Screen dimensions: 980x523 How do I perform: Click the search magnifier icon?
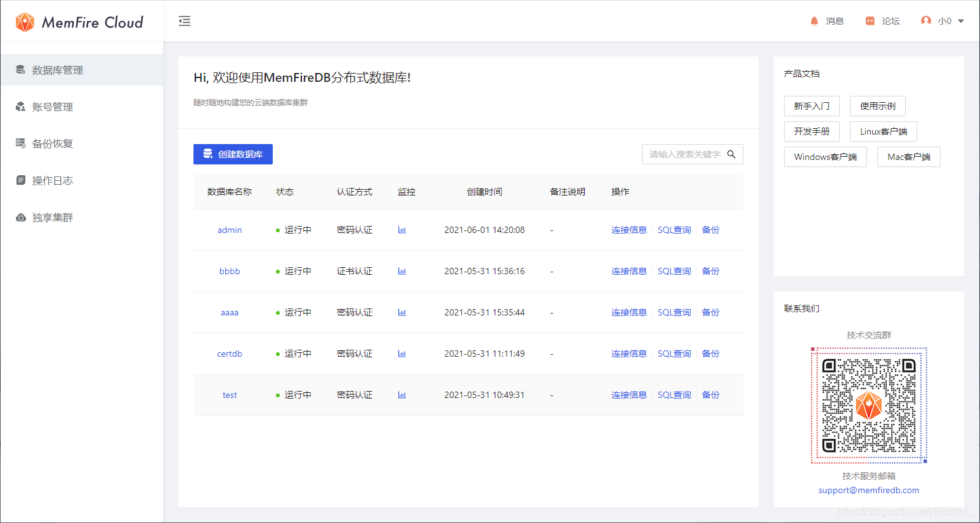(x=731, y=154)
